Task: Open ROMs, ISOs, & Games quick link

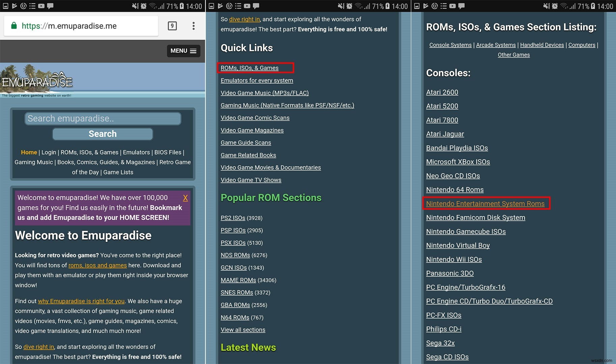Action: click(x=250, y=68)
